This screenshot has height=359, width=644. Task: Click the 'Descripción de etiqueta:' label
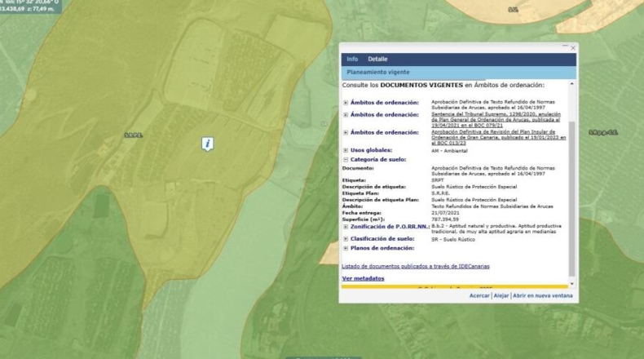pyautogui.click(x=373, y=187)
